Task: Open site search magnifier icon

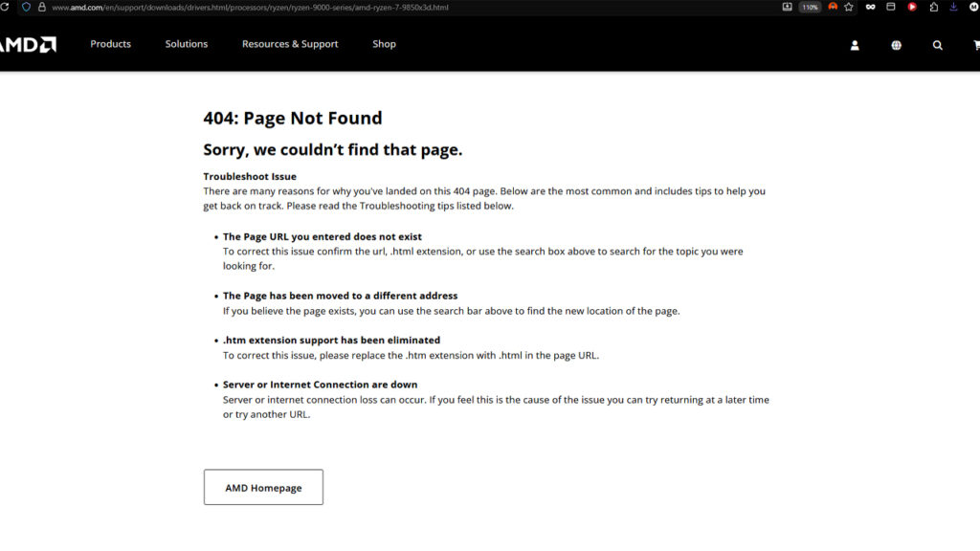Action: [x=937, y=45]
